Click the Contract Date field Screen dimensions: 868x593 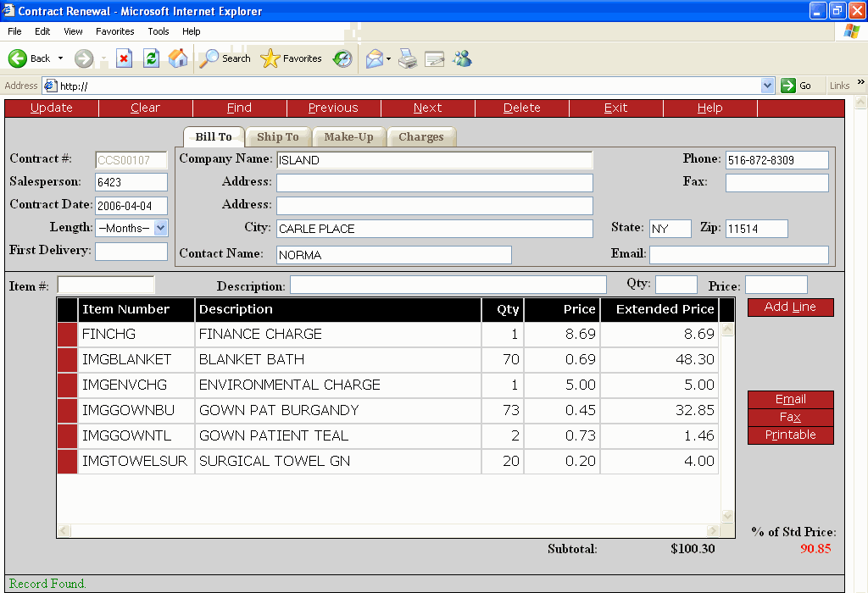click(x=131, y=206)
